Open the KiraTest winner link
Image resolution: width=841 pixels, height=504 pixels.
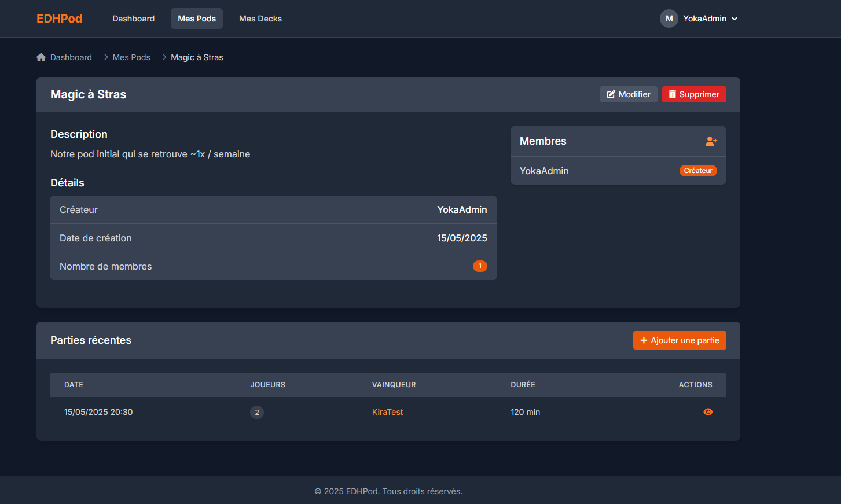pos(387,412)
